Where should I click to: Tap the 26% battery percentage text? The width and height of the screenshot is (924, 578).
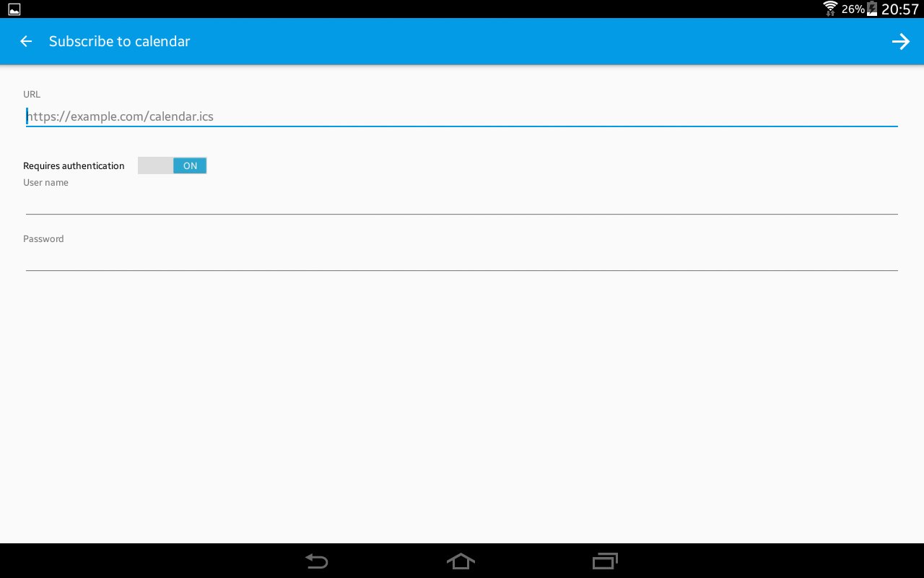[x=853, y=9]
